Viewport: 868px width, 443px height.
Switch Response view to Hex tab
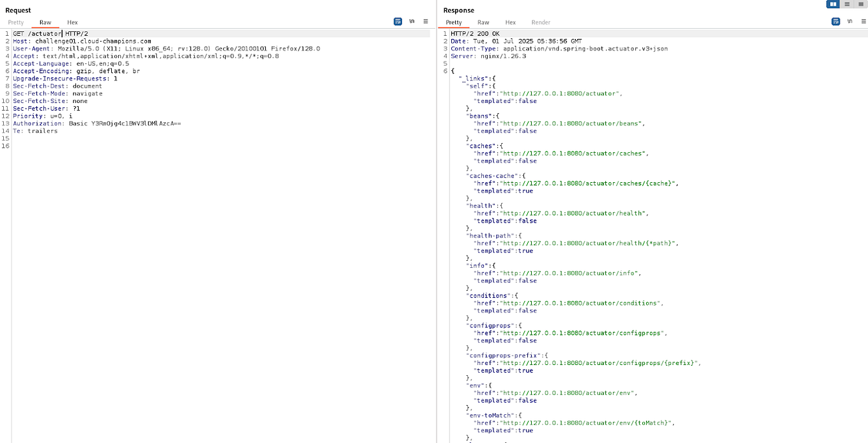pos(510,22)
